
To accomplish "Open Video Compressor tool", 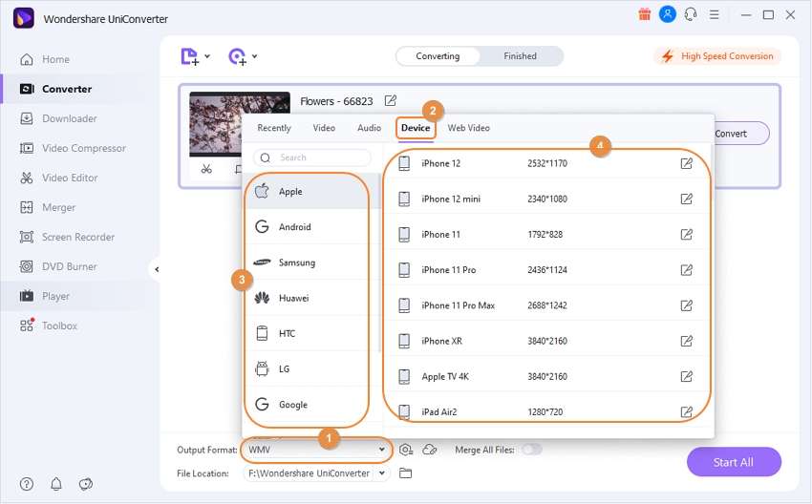I will coord(73,148).
